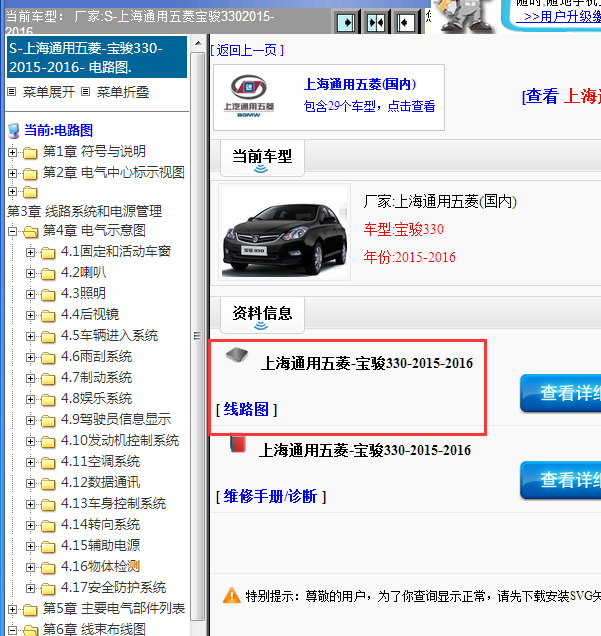Click the folder icon for 4.8娱乐系统
This screenshot has width=601, height=636.
48,400
